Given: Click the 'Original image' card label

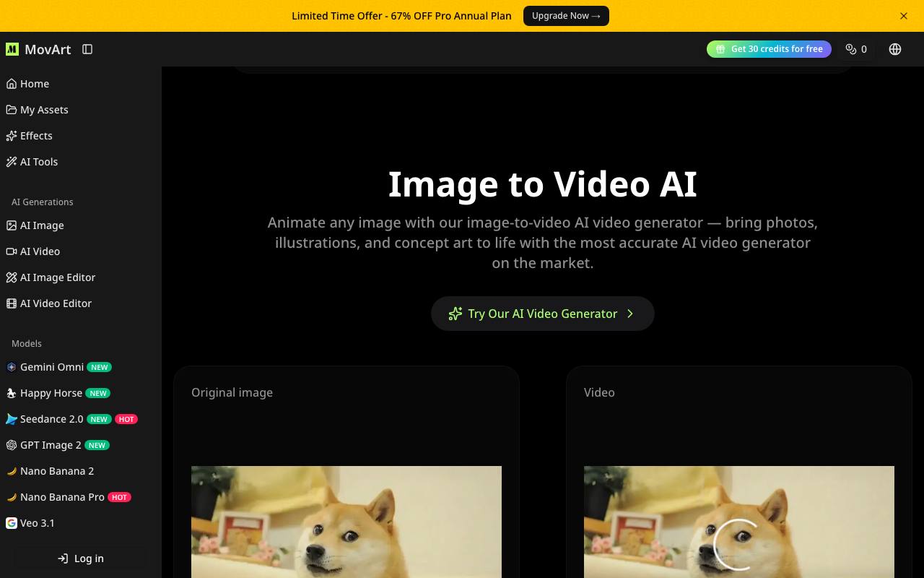Looking at the screenshot, I should (x=232, y=392).
